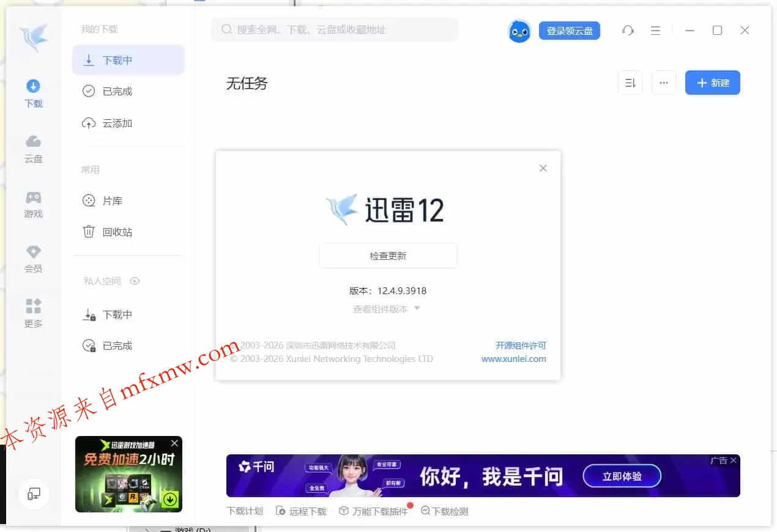Open 下载计划 at the bottom

coord(245,511)
